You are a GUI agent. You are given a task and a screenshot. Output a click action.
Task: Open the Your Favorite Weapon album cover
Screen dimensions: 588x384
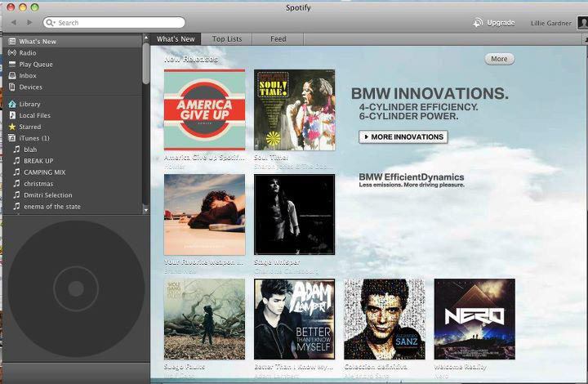tap(205, 215)
